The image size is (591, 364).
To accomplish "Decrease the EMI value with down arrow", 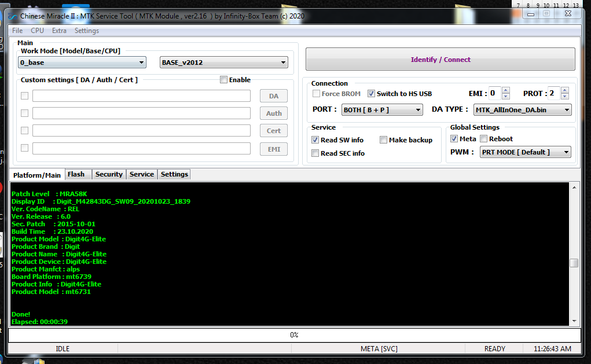I will pyautogui.click(x=506, y=97).
